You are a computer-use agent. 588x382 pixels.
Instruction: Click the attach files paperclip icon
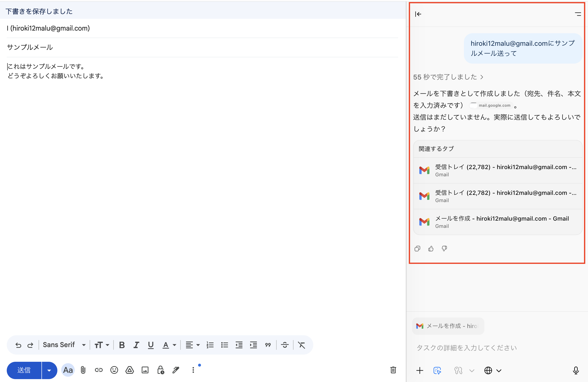click(x=83, y=370)
